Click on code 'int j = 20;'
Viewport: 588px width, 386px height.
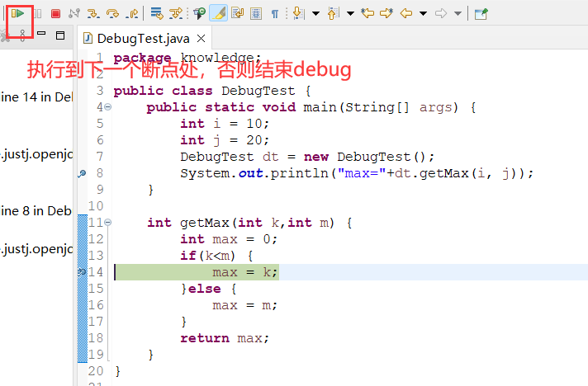(x=225, y=140)
